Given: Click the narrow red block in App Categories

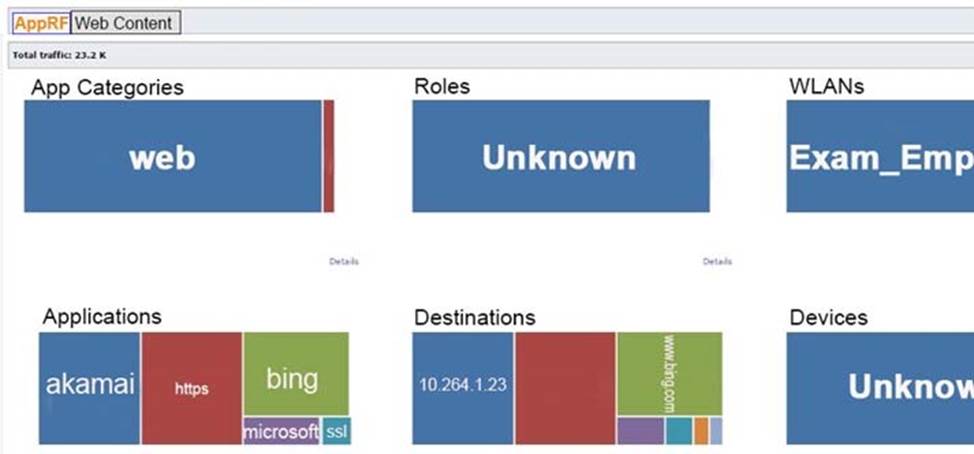Looking at the screenshot, I should pyautogui.click(x=328, y=156).
